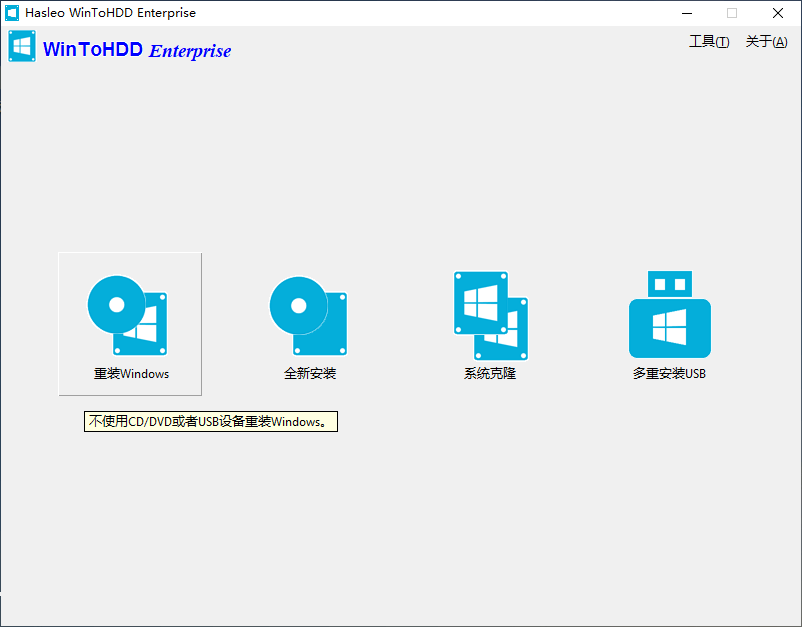Click the title bar application icon

pos(12,13)
